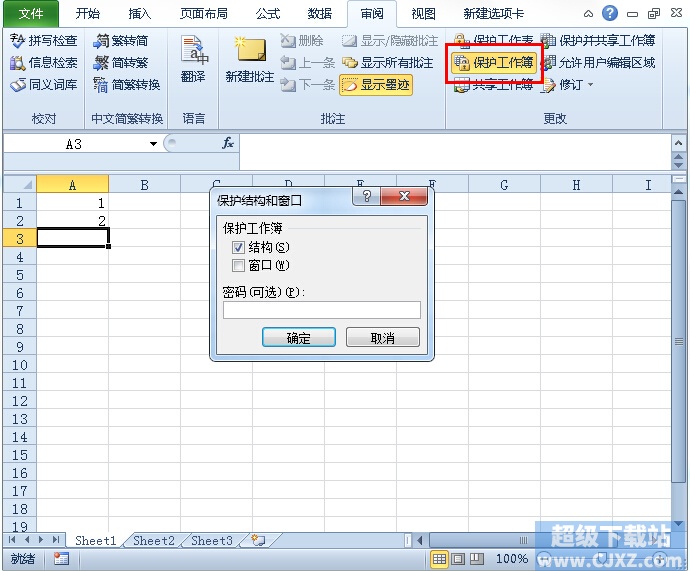Open the 插入 tab
Image resolution: width=690 pixels, height=571 pixels.
coord(139,14)
